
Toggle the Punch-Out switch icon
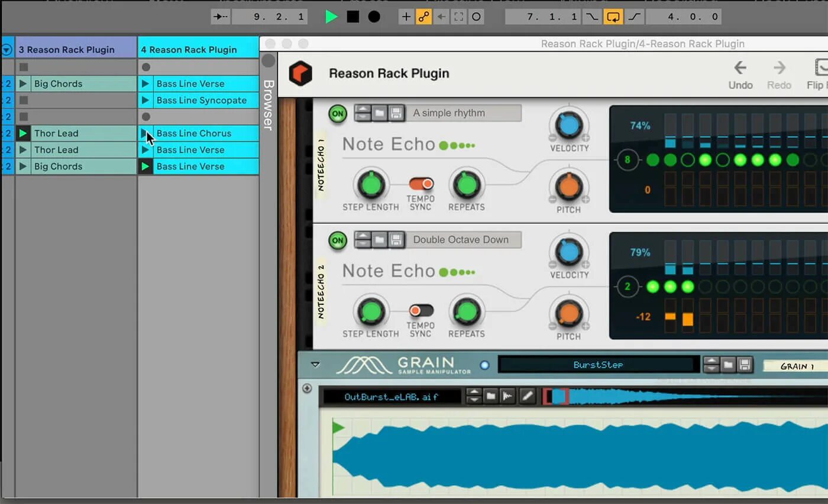click(x=635, y=17)
